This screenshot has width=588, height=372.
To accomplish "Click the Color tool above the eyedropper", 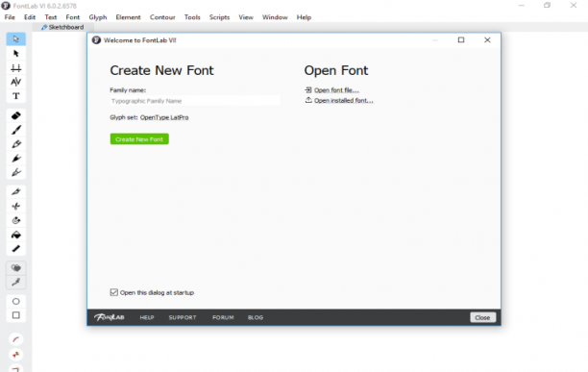I will (x=15, y=268).
